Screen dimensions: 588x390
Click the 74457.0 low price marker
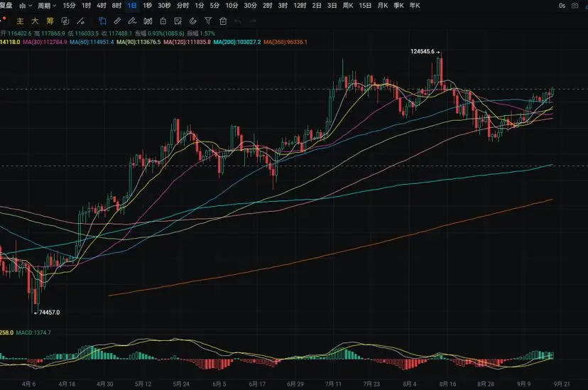click(49, 312)
